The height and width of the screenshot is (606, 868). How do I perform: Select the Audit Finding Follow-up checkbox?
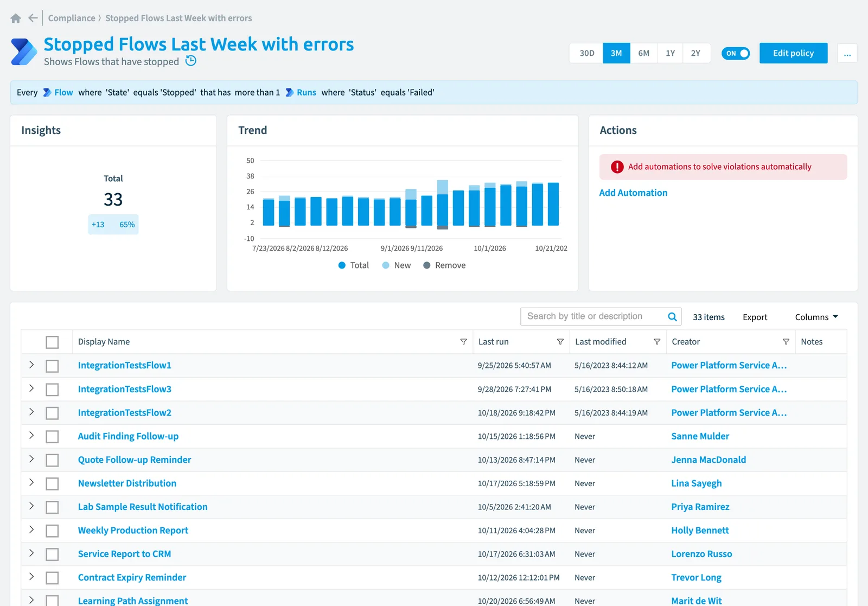coord(52,437)
